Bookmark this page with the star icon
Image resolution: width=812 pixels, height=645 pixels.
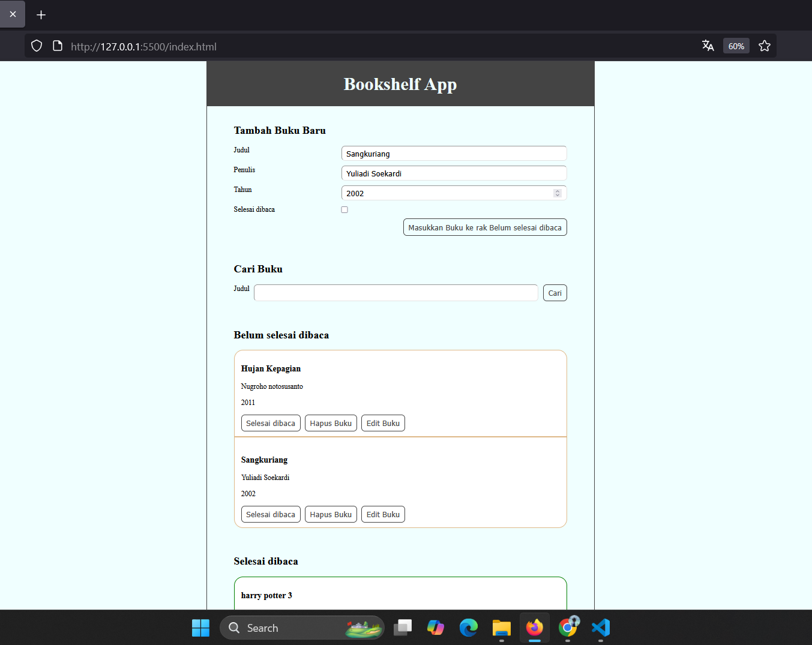click(x=765, y=45)
